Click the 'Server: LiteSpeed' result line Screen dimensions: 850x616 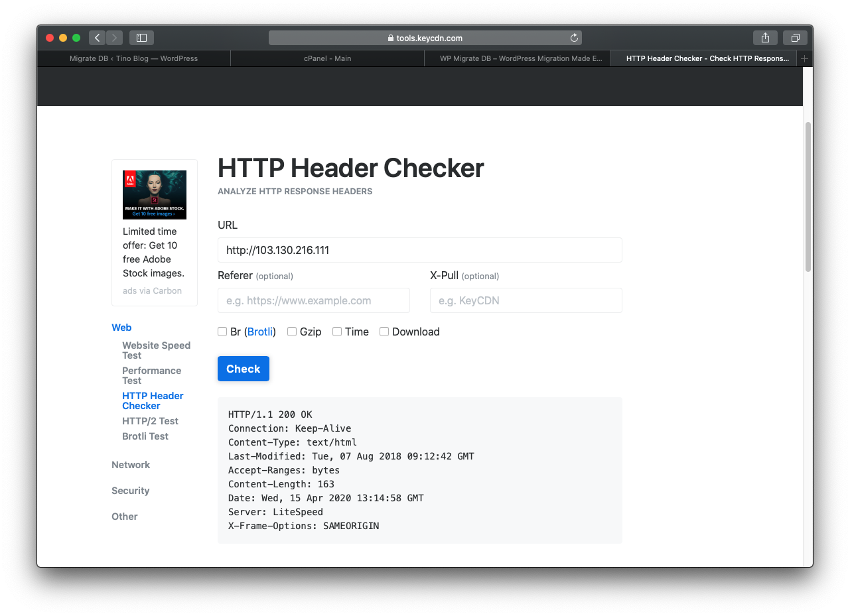(275, 512)
